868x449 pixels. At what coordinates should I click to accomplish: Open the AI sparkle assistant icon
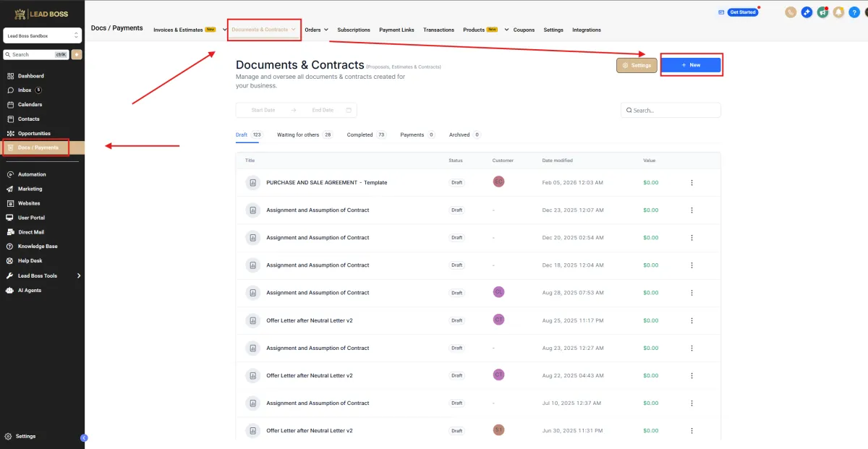click(807, 12)
